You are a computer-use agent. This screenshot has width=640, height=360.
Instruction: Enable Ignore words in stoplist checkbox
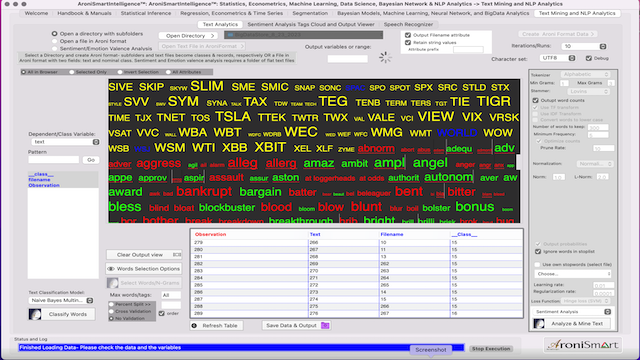click(538, 251)
